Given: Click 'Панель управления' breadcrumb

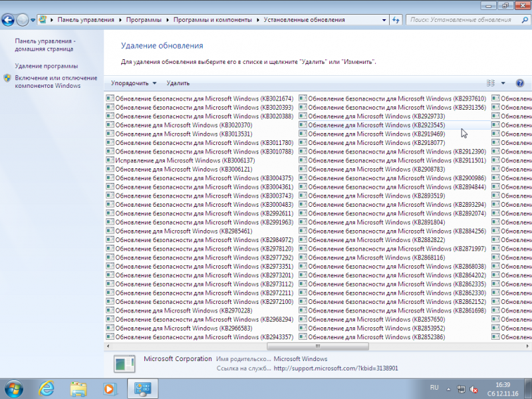Looking at the screenshot, I should (x=86, y=20).
